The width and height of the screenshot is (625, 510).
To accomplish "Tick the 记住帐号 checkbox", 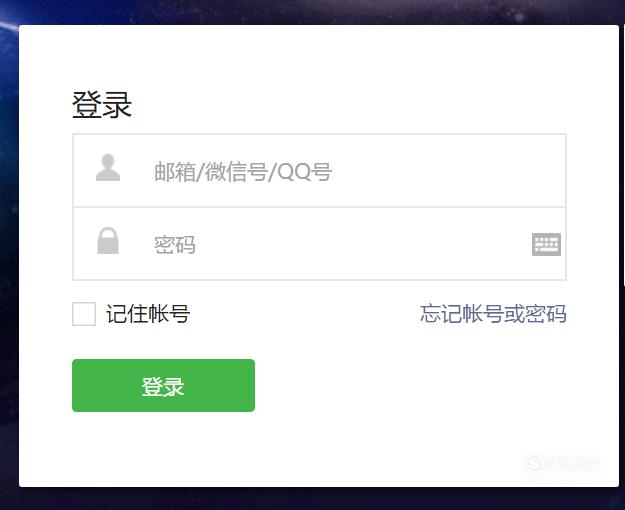I will 84,314.
